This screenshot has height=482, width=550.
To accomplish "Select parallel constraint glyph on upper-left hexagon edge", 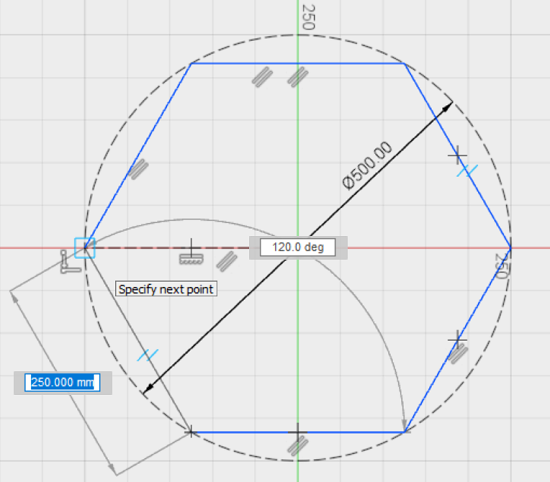I will click(138, 169).
